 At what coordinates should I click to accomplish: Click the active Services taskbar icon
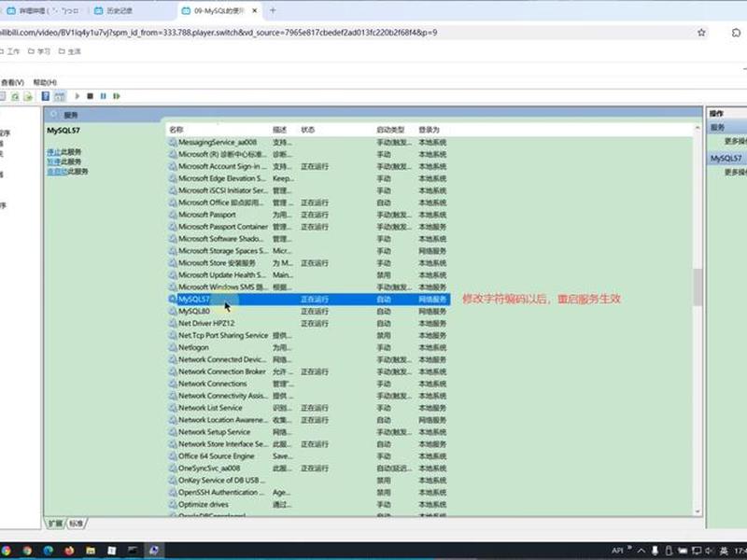(154, 551)
